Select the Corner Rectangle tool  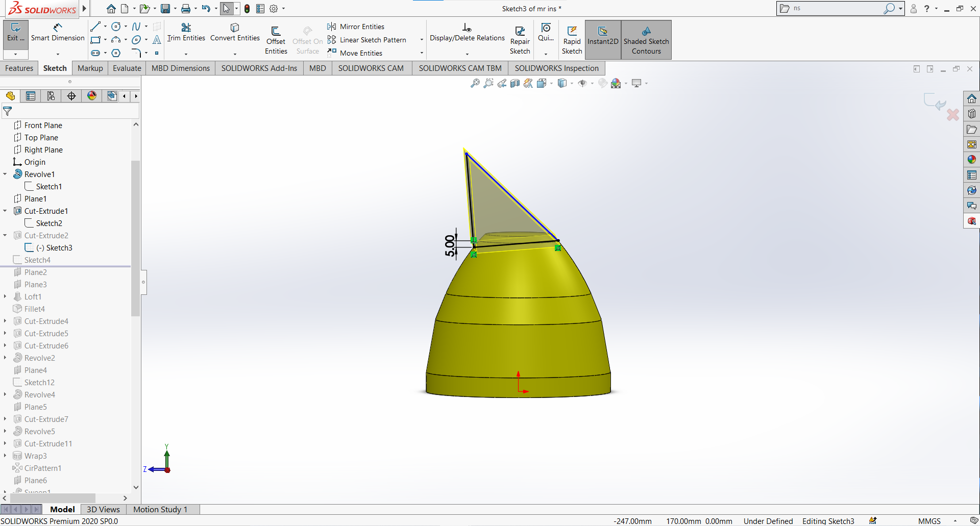click(96, 39)
